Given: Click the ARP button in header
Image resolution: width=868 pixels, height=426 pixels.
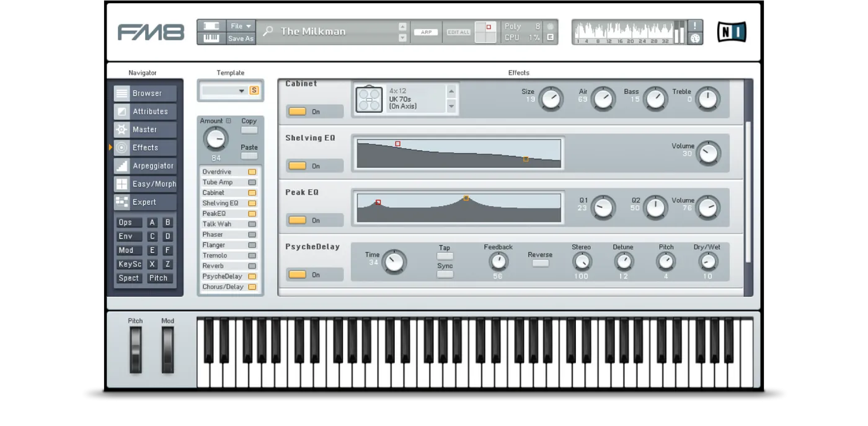Looking at the screenshot, I should [427, 32].
